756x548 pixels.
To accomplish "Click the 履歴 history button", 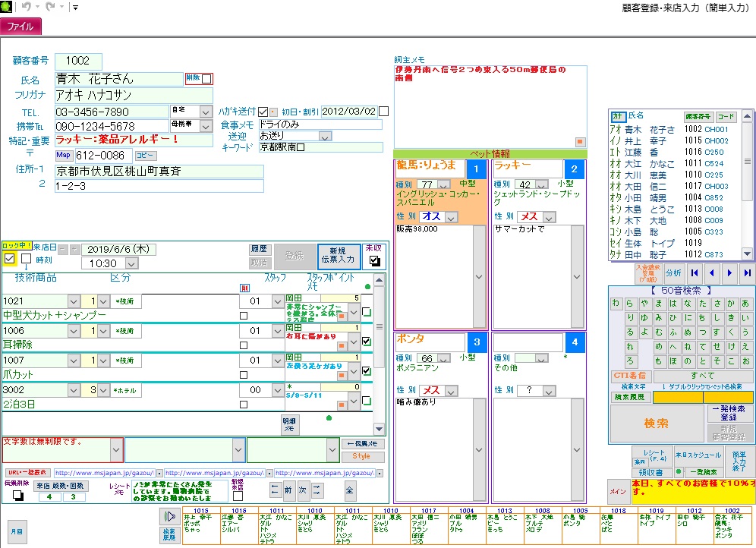I will pos(260,249).
